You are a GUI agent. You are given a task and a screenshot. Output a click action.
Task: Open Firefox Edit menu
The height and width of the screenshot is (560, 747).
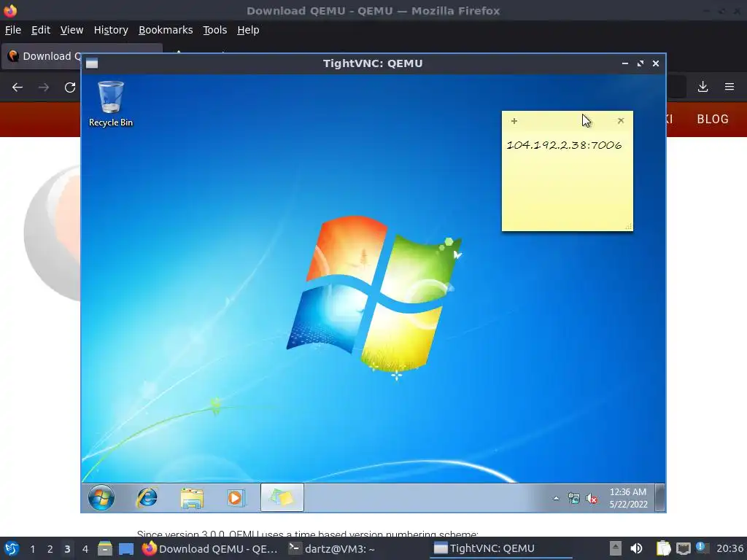(41, 30)
